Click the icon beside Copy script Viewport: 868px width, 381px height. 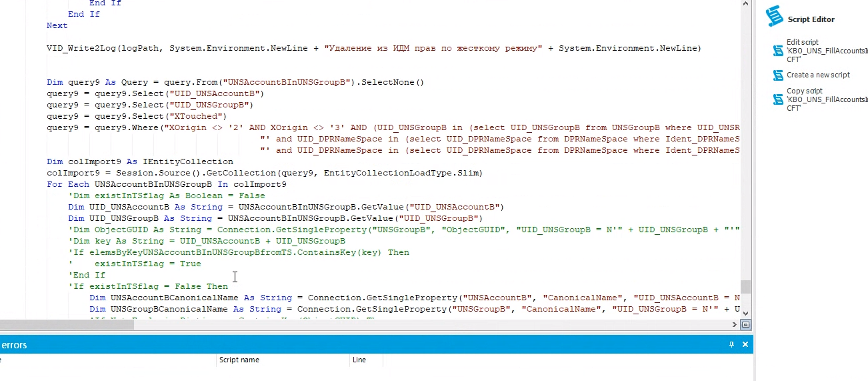pyautogui.click(x=777, y=99)
